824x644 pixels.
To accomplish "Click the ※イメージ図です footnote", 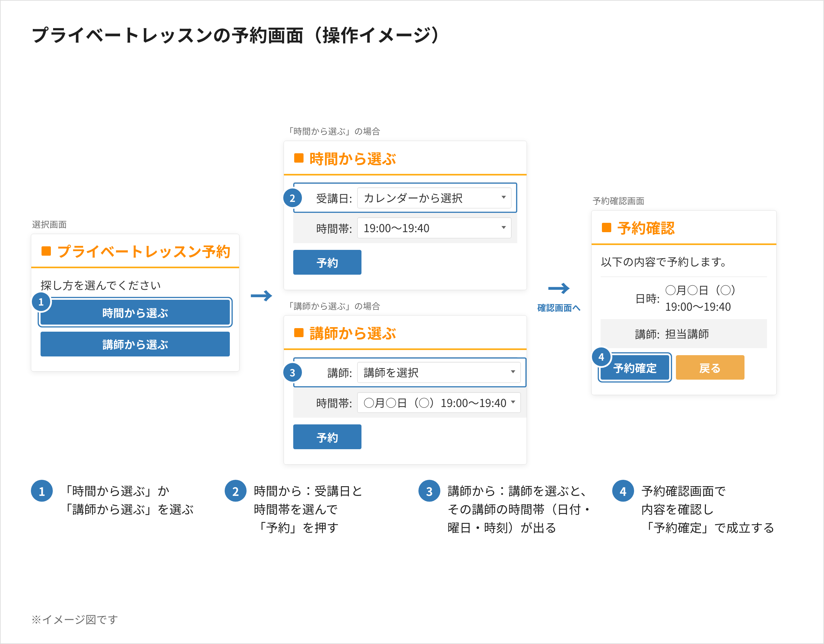I will pyautogui.click(x=75, y=620).
